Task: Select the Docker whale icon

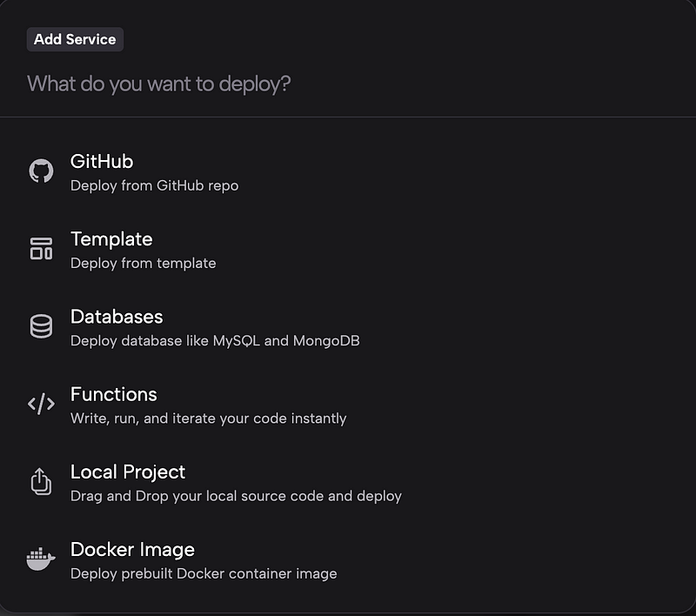Action: click(x=41, y=559)
